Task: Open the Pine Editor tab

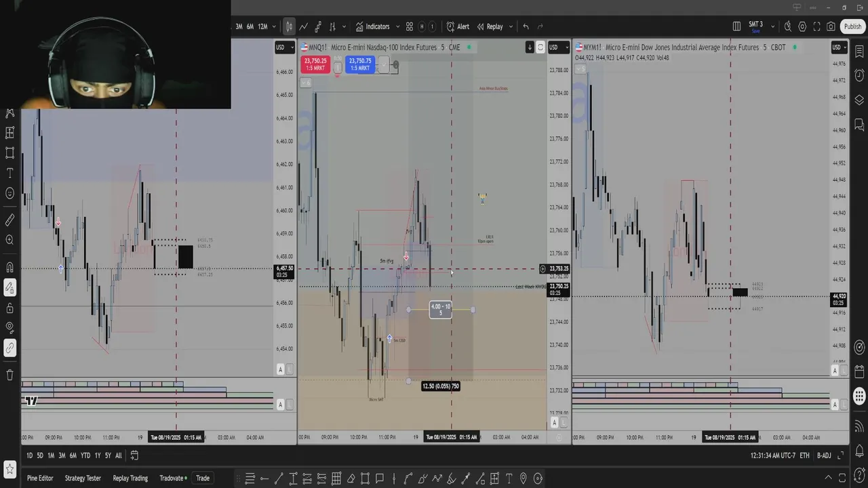Action: [x=40, y=478]
